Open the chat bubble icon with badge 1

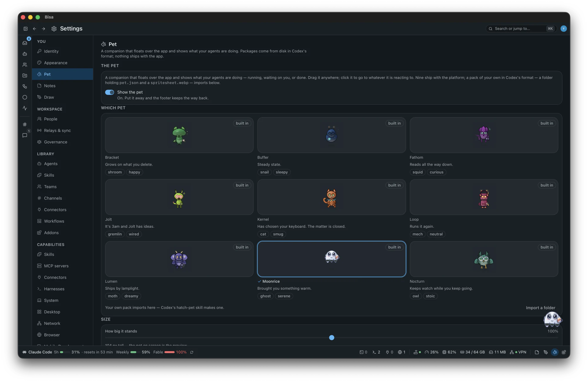25,135
